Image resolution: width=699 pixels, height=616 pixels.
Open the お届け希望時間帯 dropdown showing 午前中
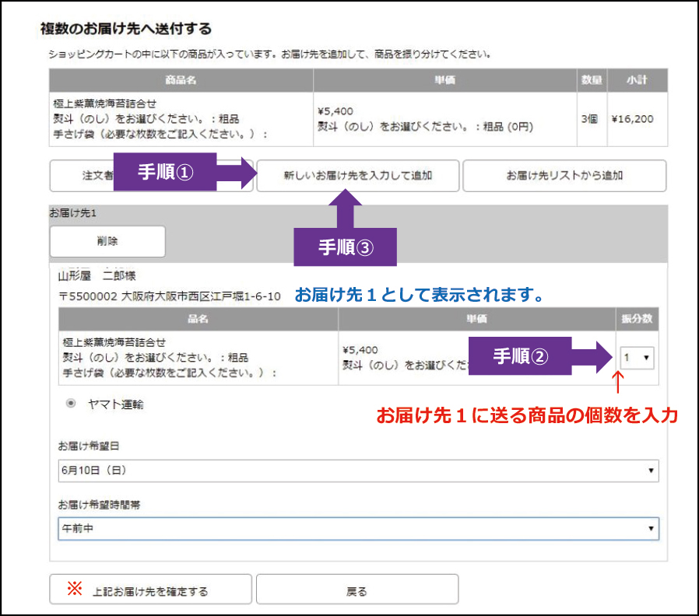(x=358, y=528)
